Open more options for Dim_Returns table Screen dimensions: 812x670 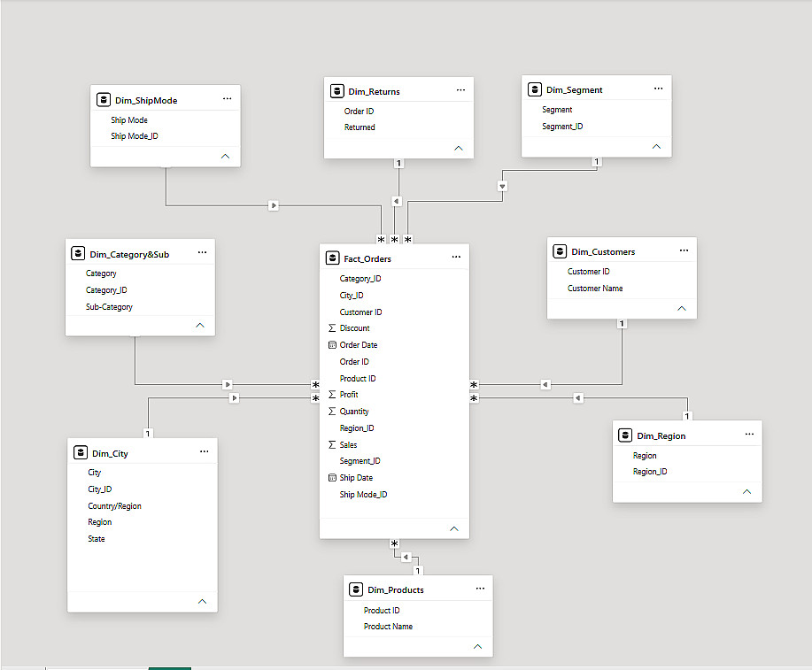coord(460,90)
